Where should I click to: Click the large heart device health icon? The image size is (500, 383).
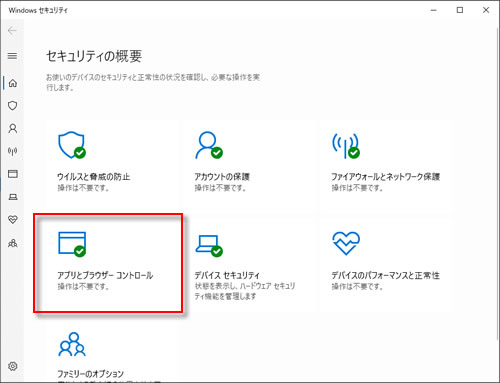click(346, 243)
